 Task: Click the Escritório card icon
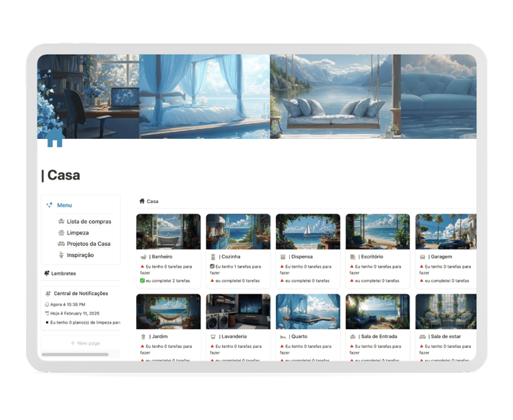(x=353, y=257)
